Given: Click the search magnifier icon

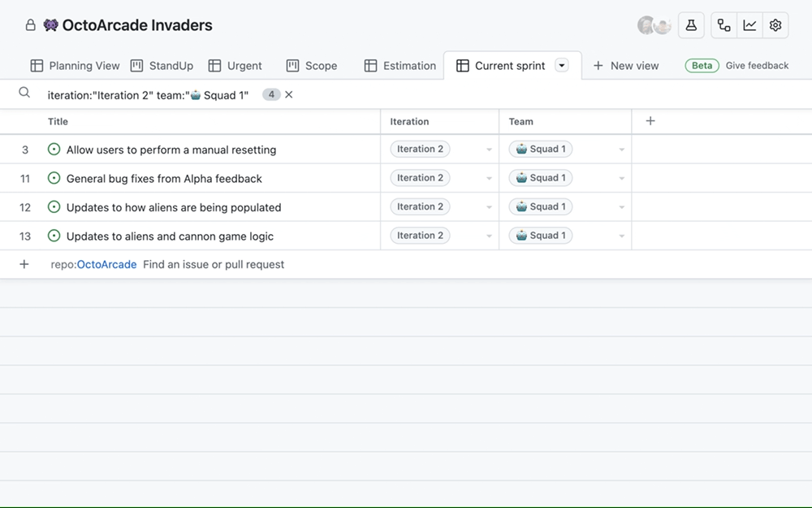Looking at the screenshot, I should tap(24, 93).
